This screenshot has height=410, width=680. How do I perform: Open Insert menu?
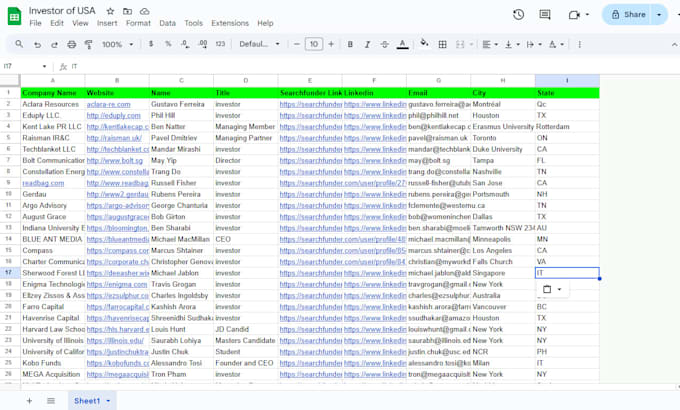(107, 23)
